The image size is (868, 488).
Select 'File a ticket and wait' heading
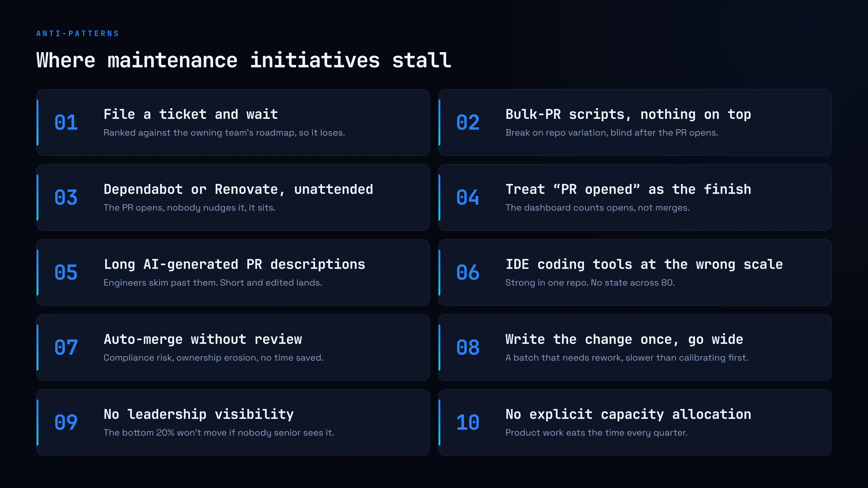coord(191,115)
